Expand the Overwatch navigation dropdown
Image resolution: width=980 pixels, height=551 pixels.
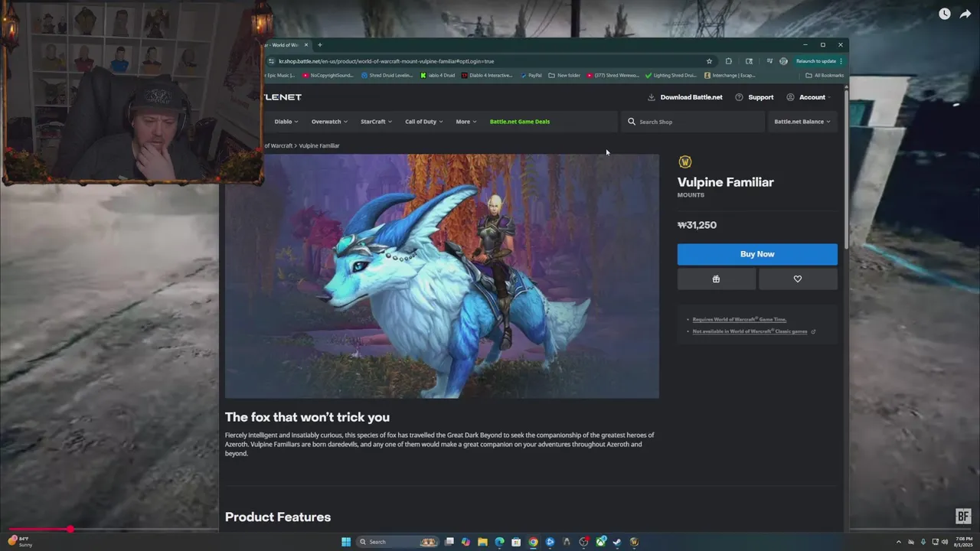[x=329, y=122]
